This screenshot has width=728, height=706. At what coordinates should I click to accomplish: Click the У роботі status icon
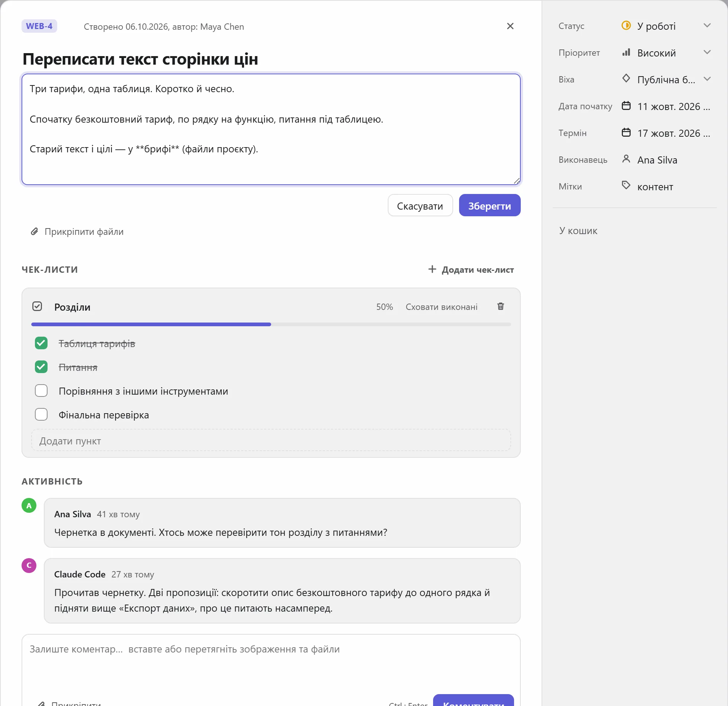pos(626,25)
